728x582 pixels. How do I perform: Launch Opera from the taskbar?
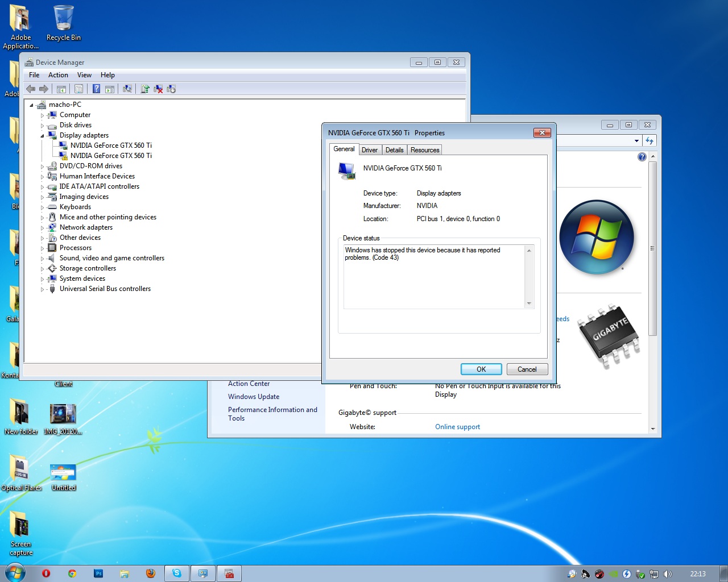tap(46, 573)
